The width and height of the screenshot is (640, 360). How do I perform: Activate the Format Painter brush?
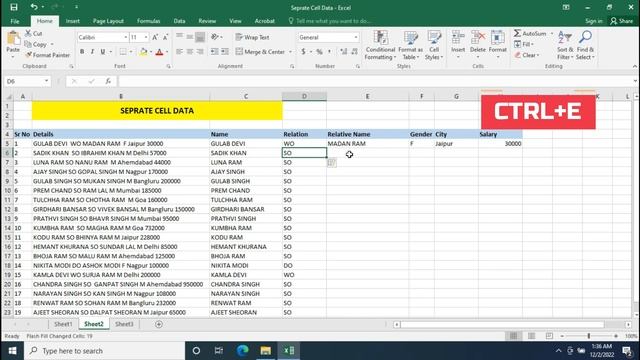(x=47, y=55)
